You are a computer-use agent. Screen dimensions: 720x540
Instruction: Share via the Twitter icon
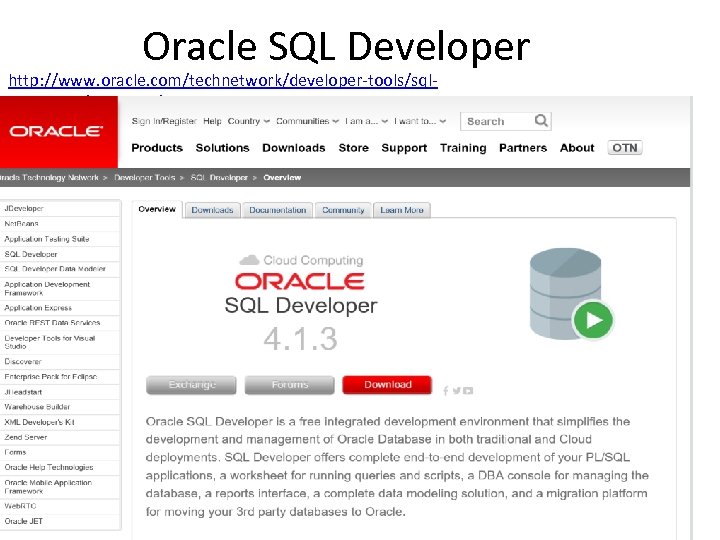coord(456,391)
